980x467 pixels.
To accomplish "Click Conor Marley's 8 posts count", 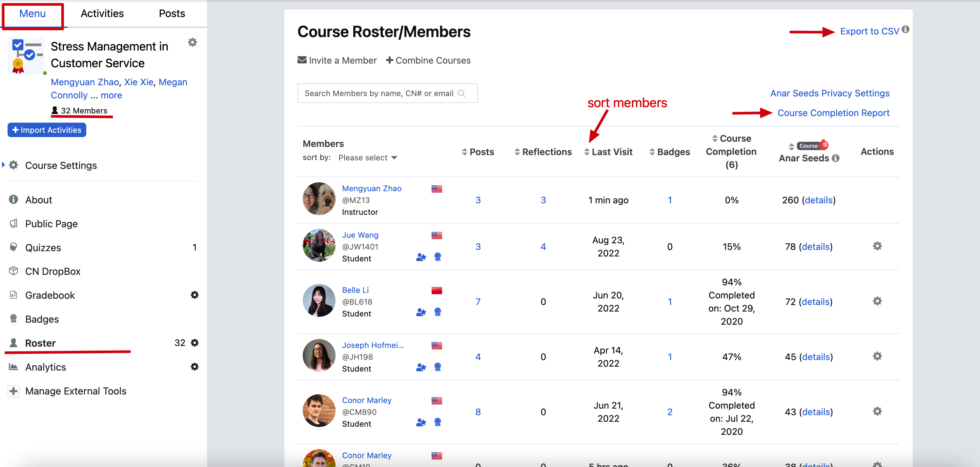I will click(x=478, y=412).
